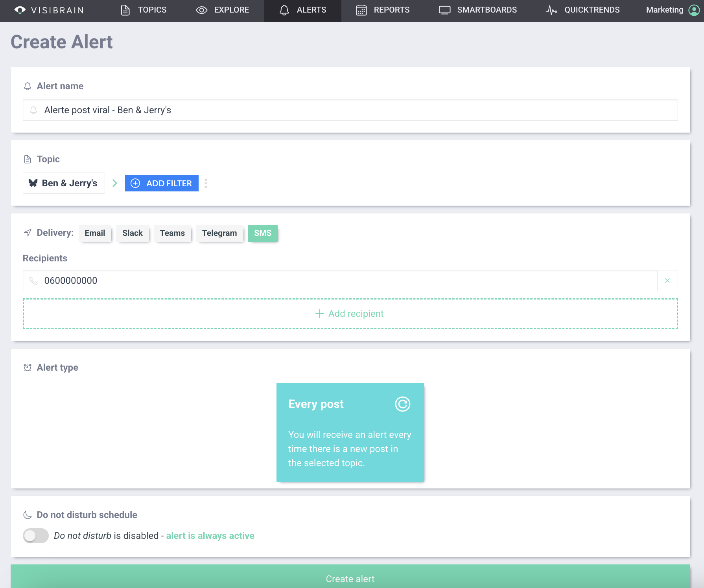The height and width of the screenshot is (588, 704).
Task: Click the Create Alert page heading
Action: pos(62,42)
